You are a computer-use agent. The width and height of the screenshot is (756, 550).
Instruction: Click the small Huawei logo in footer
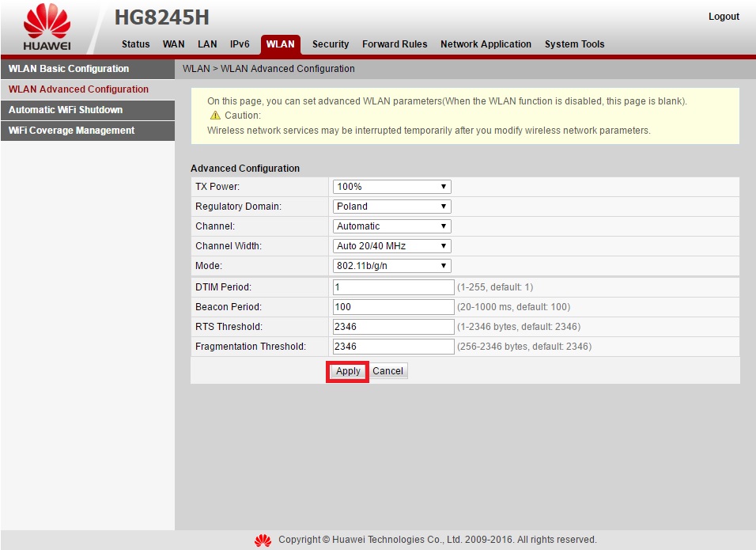click(x=263, y=540)
